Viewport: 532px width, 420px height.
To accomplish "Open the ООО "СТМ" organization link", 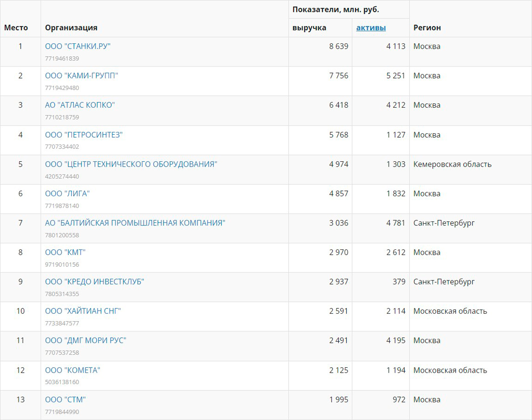I will [65, 400].
